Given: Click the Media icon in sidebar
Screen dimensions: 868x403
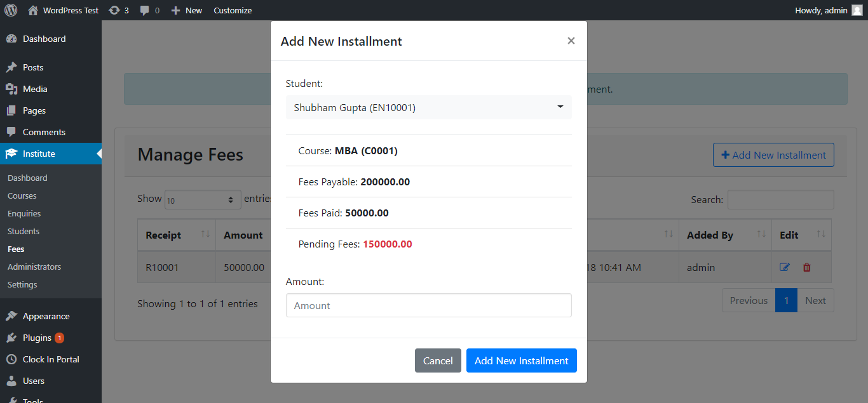Looking at the screenshot, I should [11, 89].
